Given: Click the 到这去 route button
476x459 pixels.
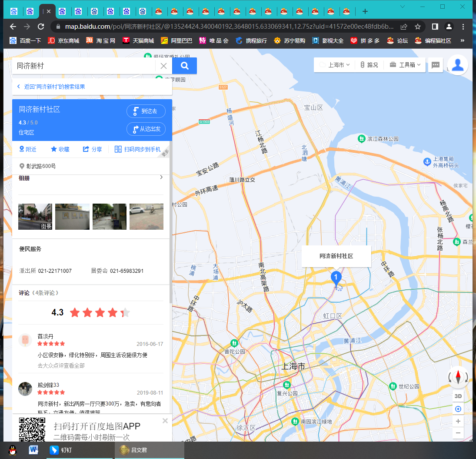Looking at the screenshot, I should coord(146,111).
